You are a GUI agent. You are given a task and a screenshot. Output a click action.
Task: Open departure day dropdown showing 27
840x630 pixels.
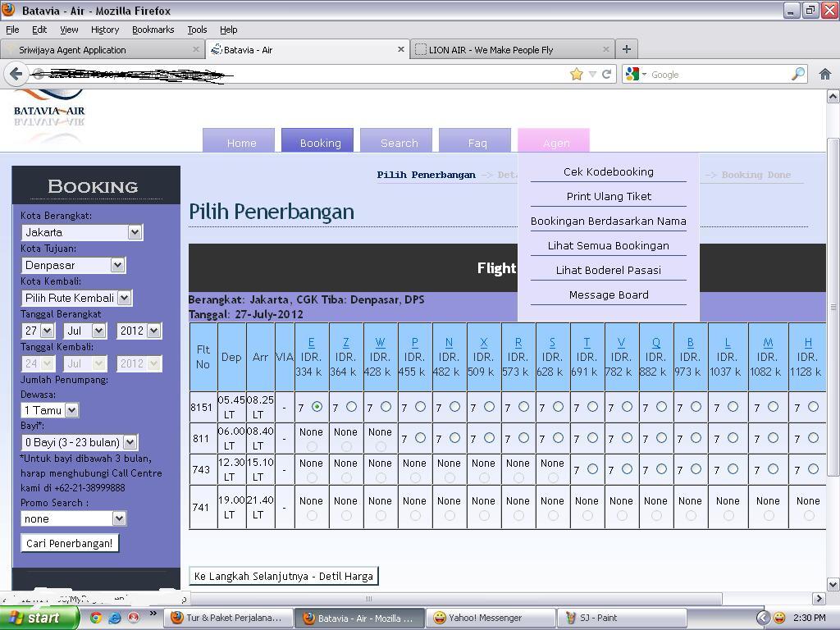(x=38, y=331)
